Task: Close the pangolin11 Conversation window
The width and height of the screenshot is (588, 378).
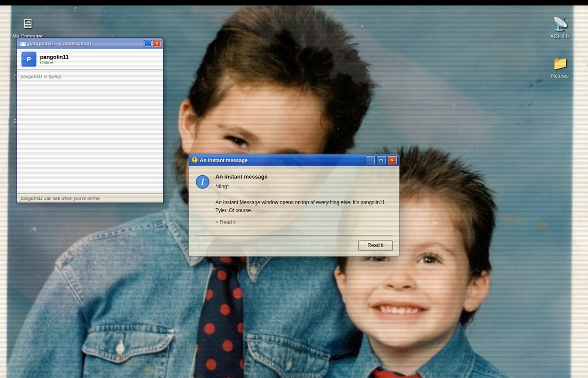Action: (x=157, y=43)
